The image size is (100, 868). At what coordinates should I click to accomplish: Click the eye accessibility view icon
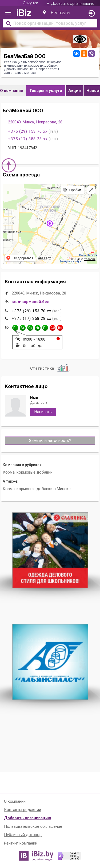click(80, 39)
